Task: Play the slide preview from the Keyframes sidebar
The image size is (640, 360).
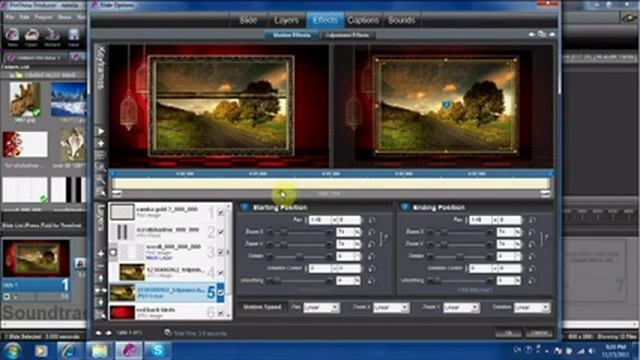Action: (100, 131)
